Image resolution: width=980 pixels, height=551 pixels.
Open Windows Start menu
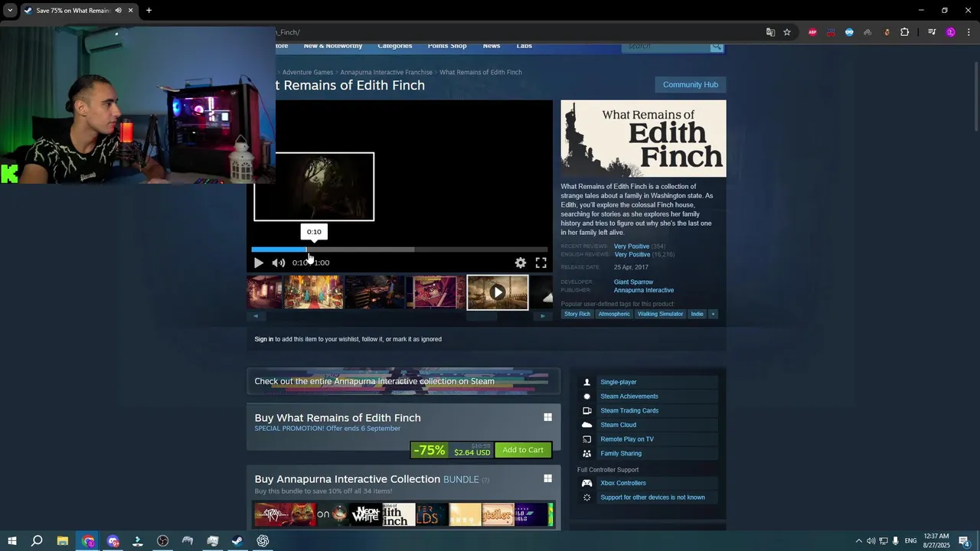[11, 541]
